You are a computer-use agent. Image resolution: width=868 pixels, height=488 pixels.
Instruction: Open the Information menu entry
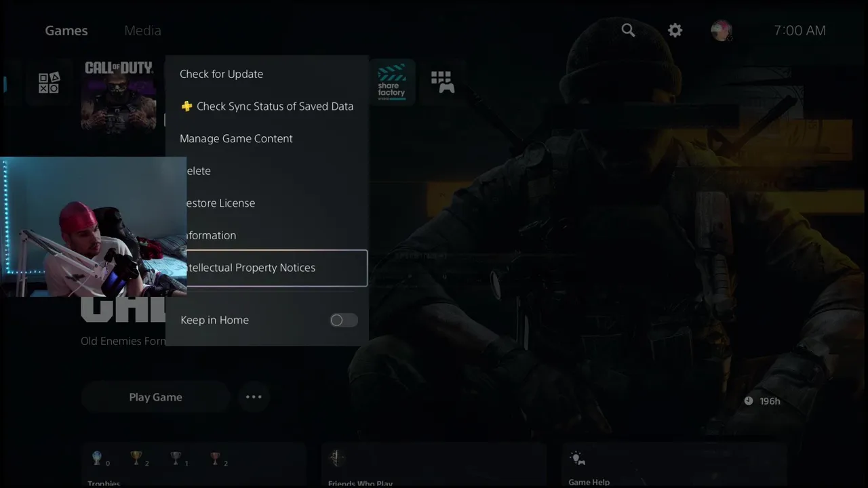(277, 235)
